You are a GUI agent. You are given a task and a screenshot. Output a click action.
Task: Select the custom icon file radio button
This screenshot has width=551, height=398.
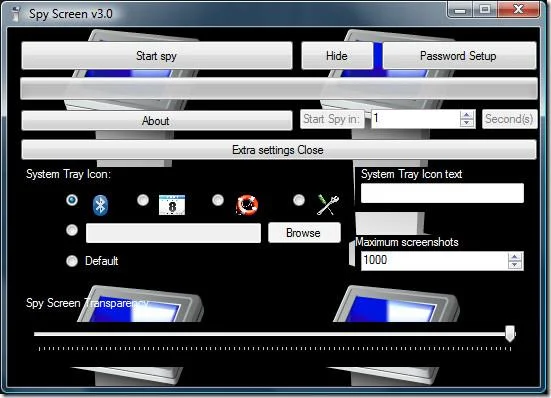(x=72, y=230)
